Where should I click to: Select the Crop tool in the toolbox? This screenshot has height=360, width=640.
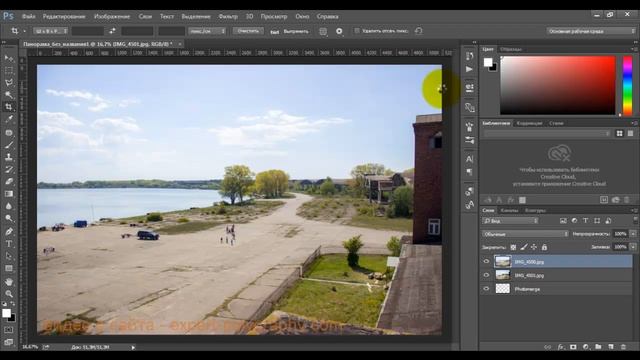pos(9,107)
